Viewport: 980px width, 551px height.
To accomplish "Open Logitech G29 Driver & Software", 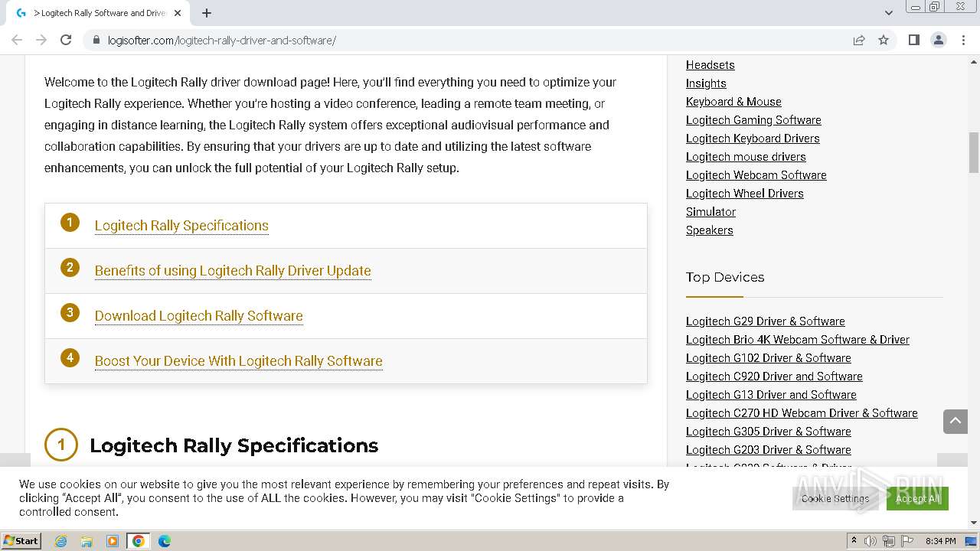I will click(766, 321).
